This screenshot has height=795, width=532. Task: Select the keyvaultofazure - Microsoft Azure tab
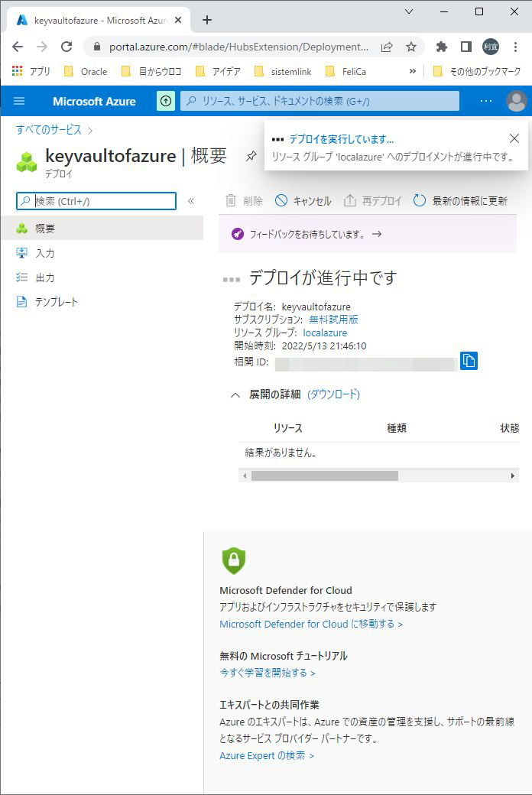coord(99,21)
